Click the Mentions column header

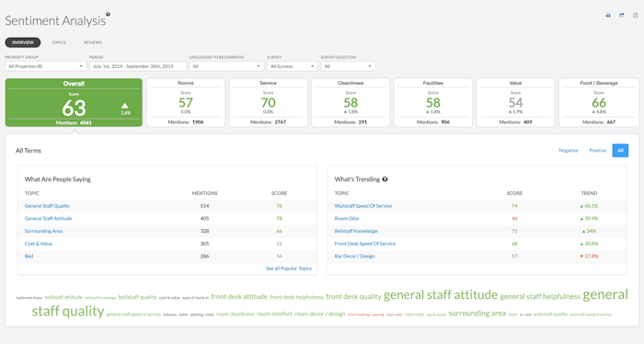point(204,193)
